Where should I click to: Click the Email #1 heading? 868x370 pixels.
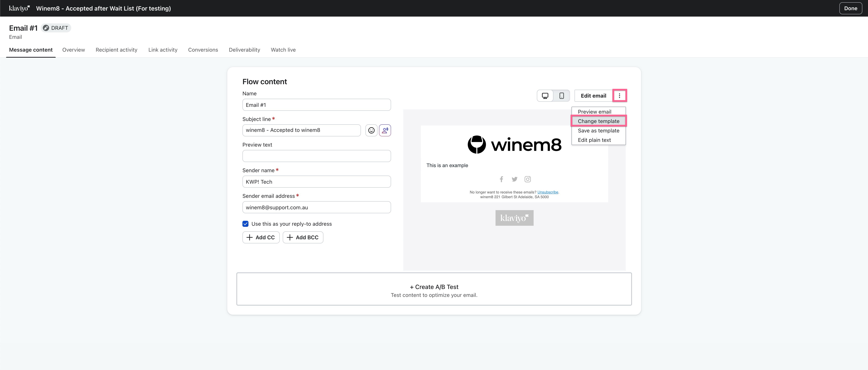coord(23,28)
